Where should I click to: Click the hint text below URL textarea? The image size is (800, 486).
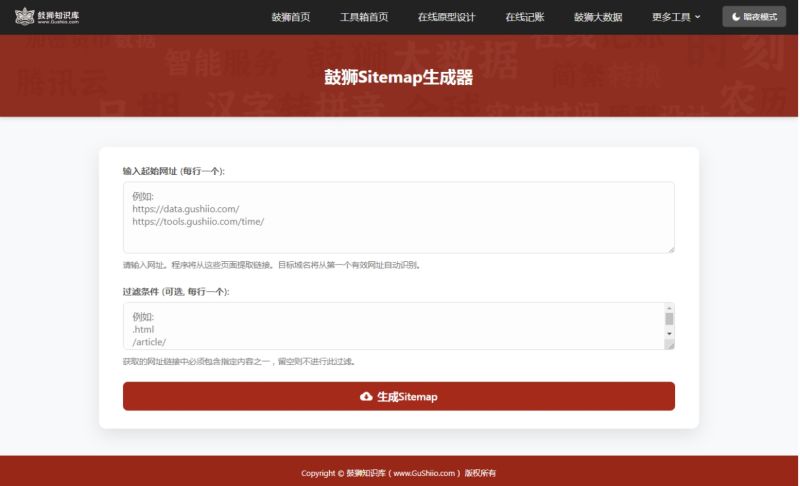point(271,265)
